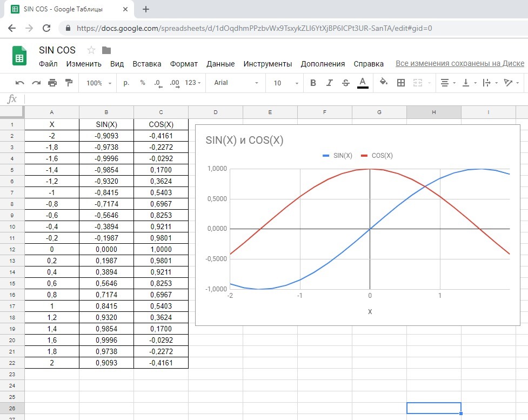This screenshot has height=420, width=528.
Task: Click the Print icon
Action: pos(52,83)
